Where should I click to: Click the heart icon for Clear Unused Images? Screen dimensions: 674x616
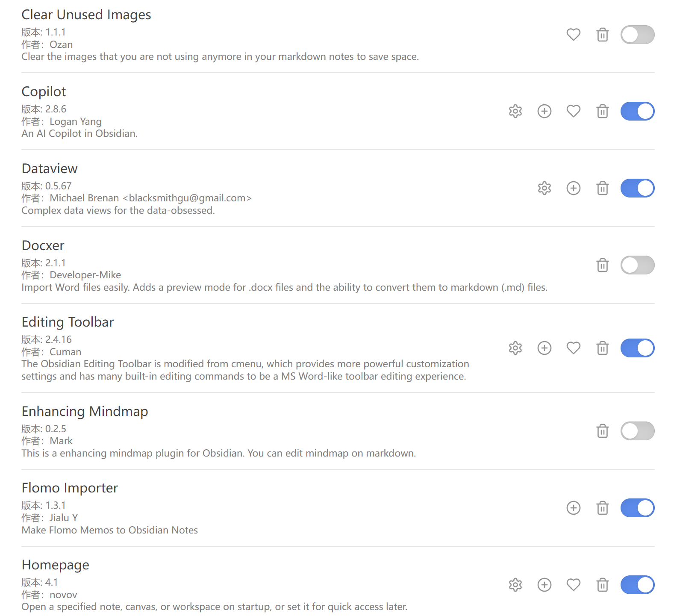tap(574, 34)
